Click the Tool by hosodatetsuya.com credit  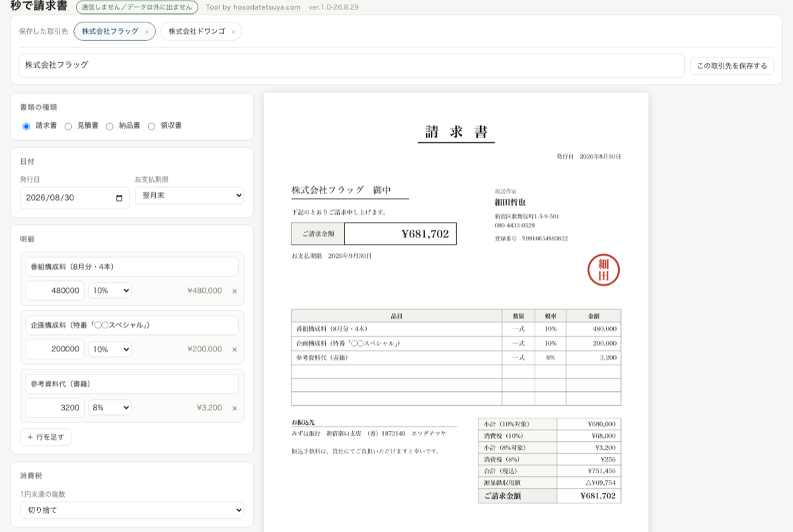tap(253, 7)
